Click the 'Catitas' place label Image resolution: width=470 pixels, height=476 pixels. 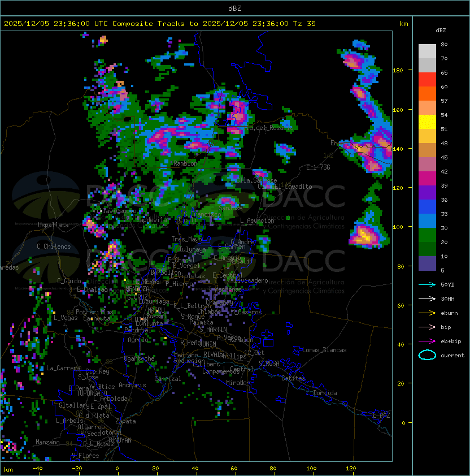pyautogui.click(x=293, y=378)
